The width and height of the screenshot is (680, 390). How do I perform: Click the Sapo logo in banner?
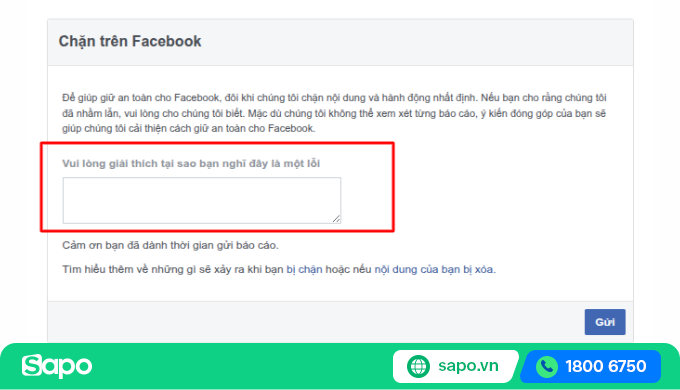pos(57,366)
